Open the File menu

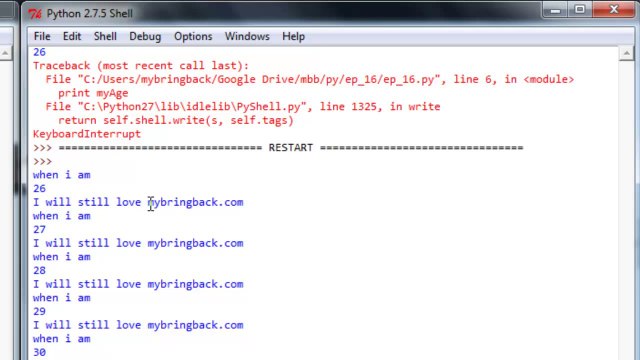coord(42,36)
